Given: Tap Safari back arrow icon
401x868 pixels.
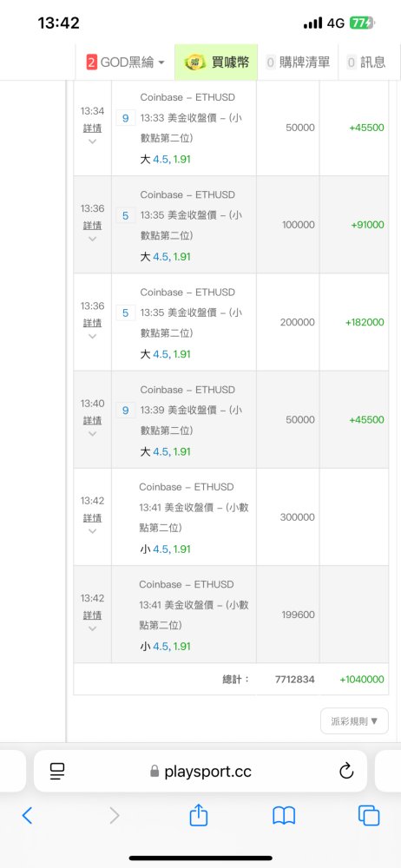Looking at the screenshot, I should pos(27,815).
